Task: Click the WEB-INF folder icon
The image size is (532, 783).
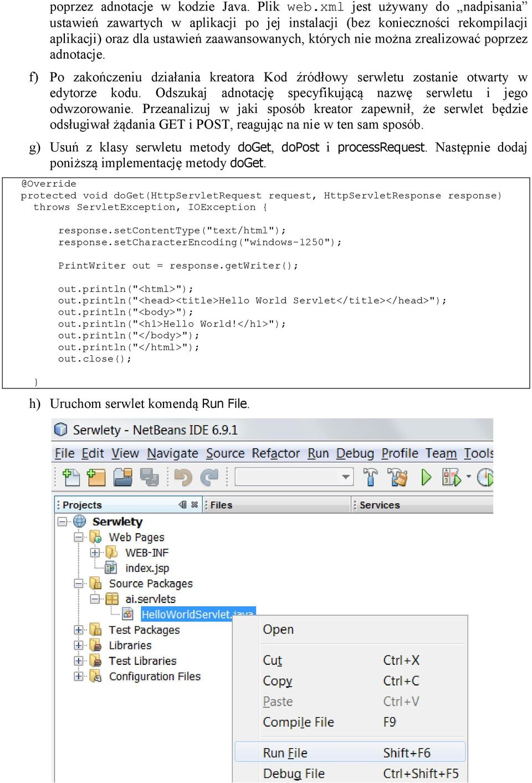Action: (111, 552)
